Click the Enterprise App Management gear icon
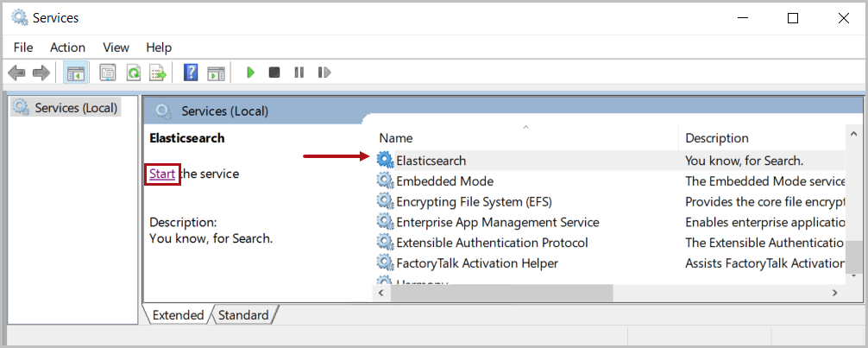868x348 pixels. (385, 222)
